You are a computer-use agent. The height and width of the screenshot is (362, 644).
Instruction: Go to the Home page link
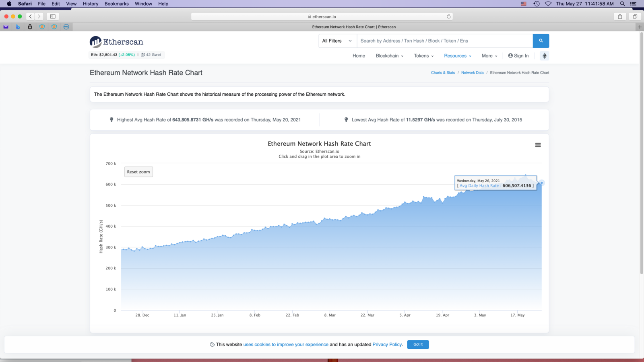point(359,56)
